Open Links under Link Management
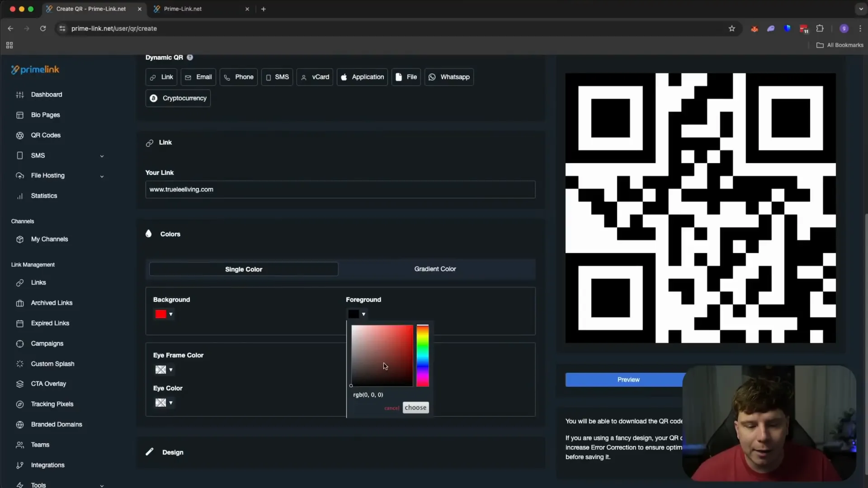This screenshot has width=868, height=488. tap(38, 282)
